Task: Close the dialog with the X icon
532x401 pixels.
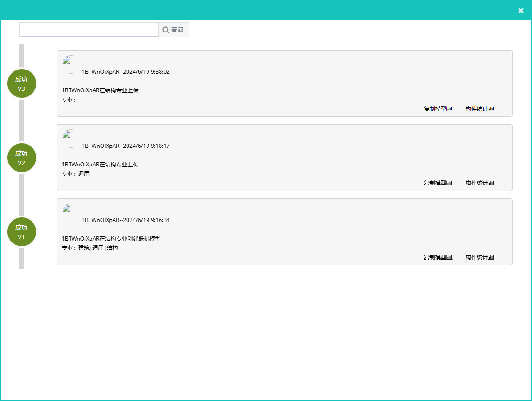Action: (x=521, y=11)
